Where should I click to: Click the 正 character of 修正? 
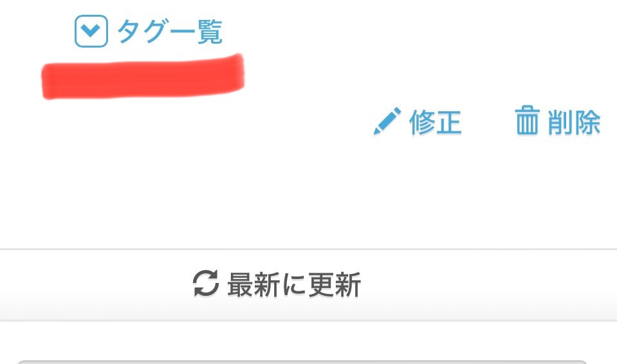[448, 122]
